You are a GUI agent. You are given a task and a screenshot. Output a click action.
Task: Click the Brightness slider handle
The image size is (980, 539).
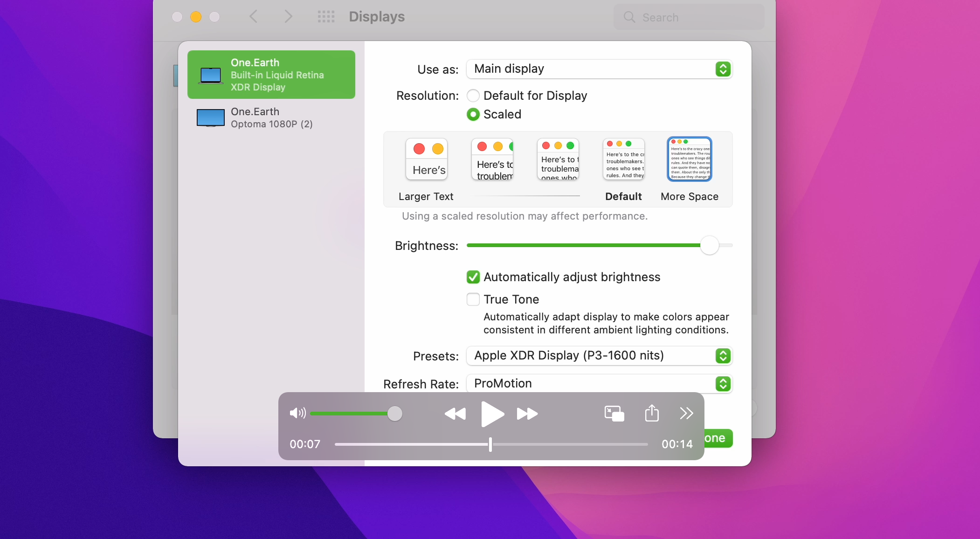pyautogui.click(x=709, y=245)
